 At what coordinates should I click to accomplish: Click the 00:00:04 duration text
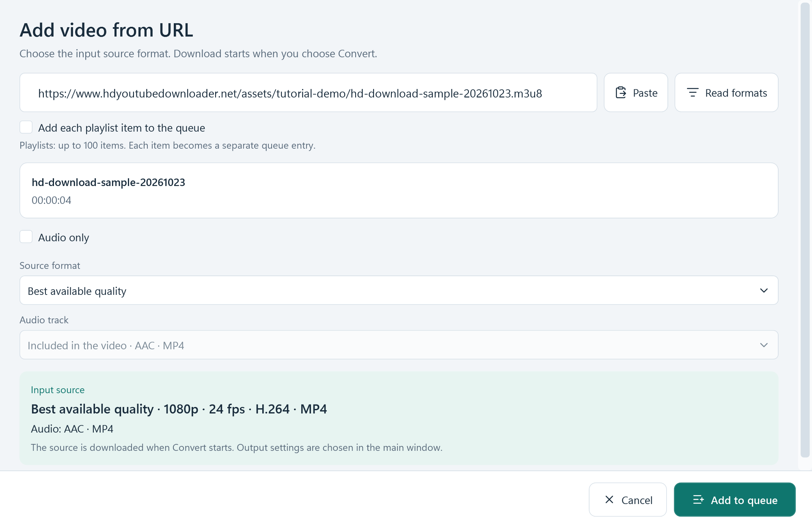[52, 200]
